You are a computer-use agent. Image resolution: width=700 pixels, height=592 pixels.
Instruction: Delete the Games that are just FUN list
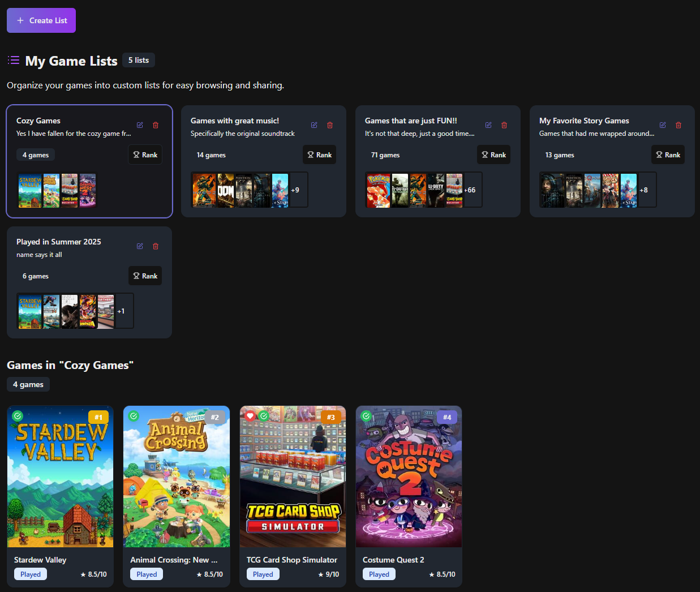point(504,125)
